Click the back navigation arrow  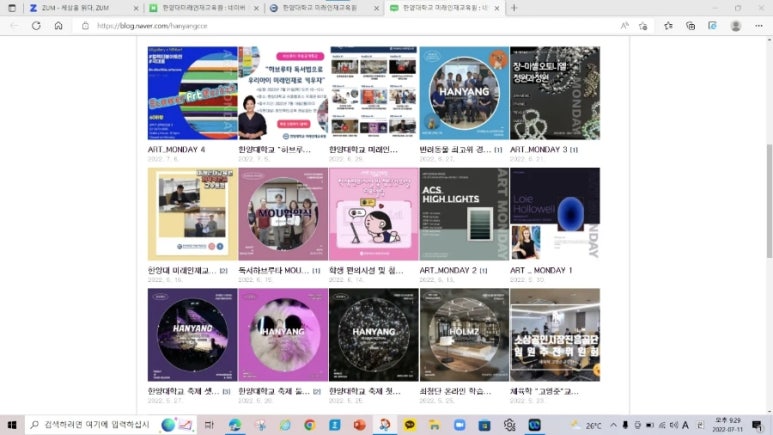tap(14, 26)
